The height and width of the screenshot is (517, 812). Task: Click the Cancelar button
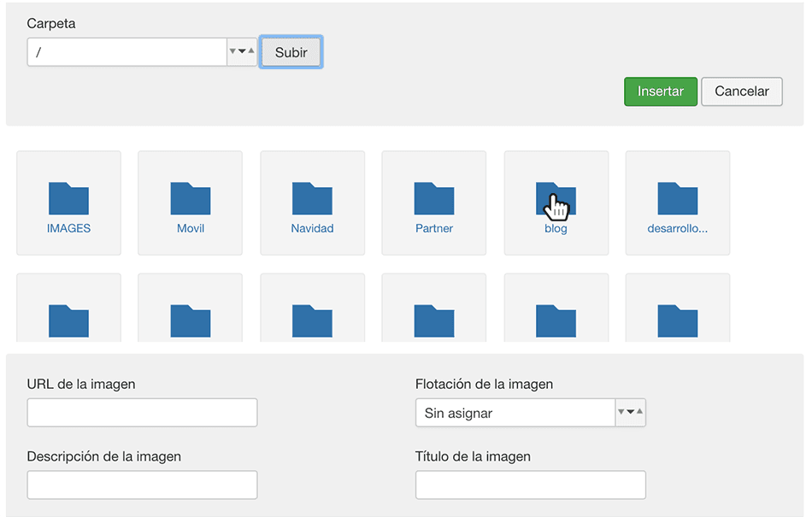(742, 91)
